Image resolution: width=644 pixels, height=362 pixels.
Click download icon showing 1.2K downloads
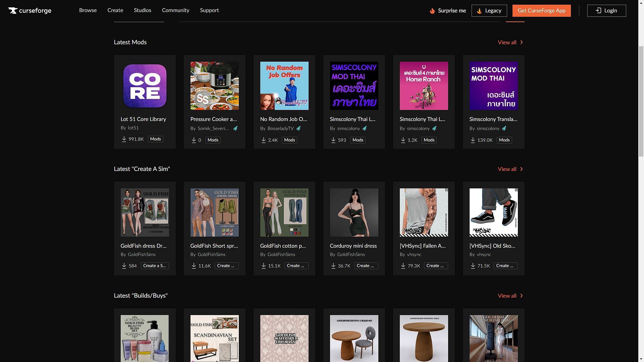pos(403,140)
